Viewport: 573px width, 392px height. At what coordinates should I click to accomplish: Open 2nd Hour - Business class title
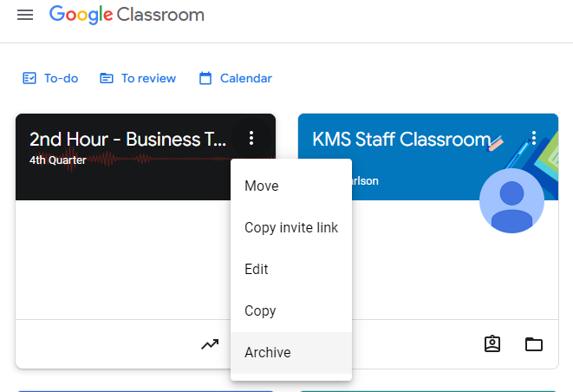127,140
